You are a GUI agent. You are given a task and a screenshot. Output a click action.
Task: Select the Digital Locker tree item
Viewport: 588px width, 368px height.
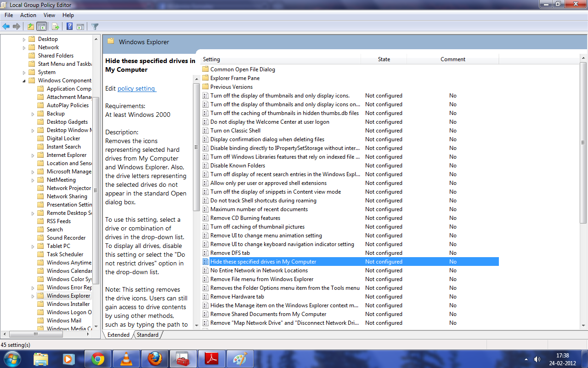click(x=63, y=138)
